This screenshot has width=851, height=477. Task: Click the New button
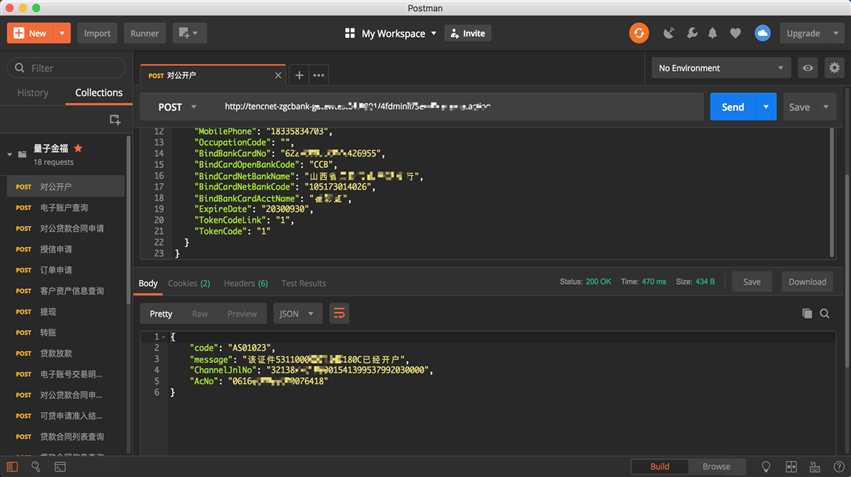[31, 33]
